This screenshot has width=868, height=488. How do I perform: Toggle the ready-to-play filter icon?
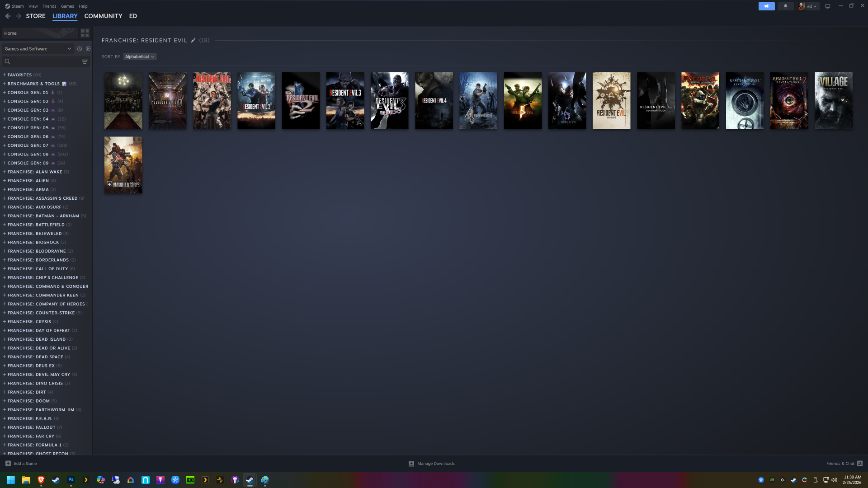coord(88,49)
